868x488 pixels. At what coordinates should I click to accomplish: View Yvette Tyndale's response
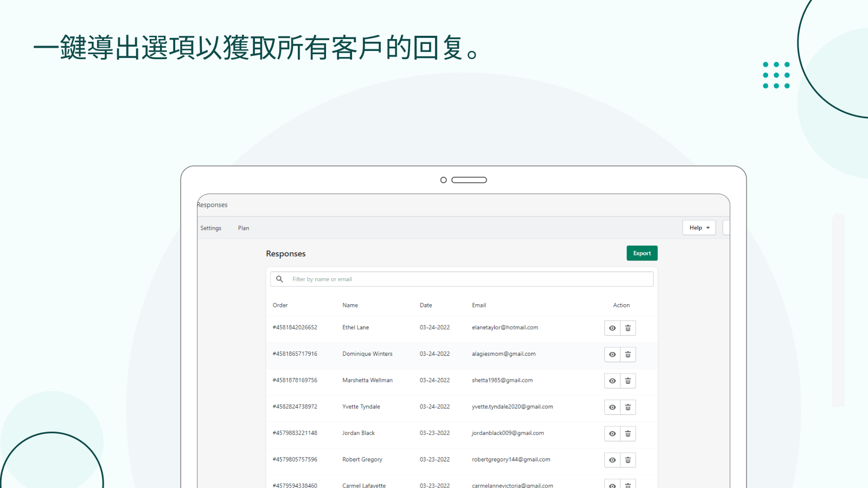pos(612,407)
